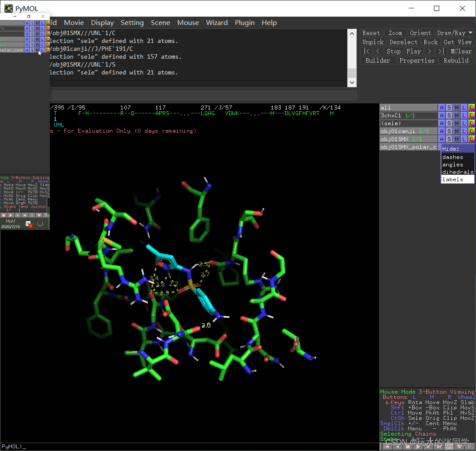Open the Show menu for obj01SMX

449,139
